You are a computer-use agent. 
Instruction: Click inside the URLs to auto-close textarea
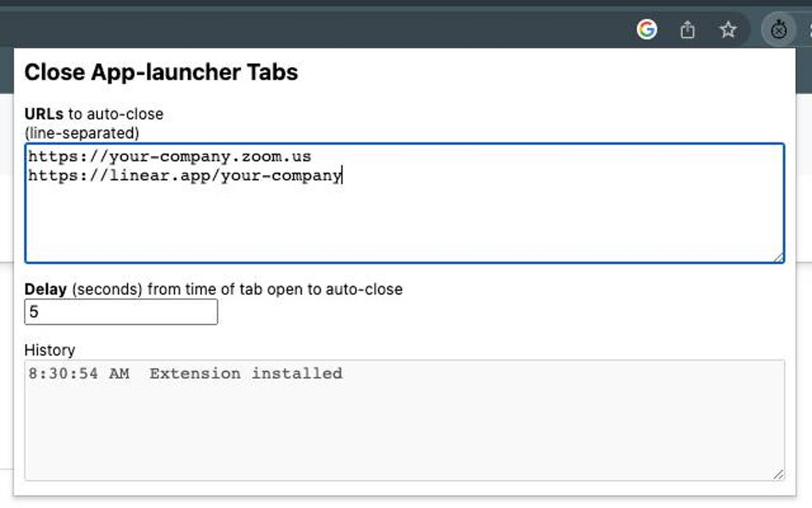tap(398, 215)
